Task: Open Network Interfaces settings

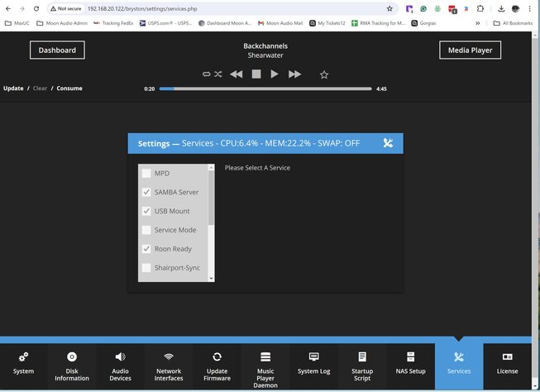Action: [x=169, y=367]
